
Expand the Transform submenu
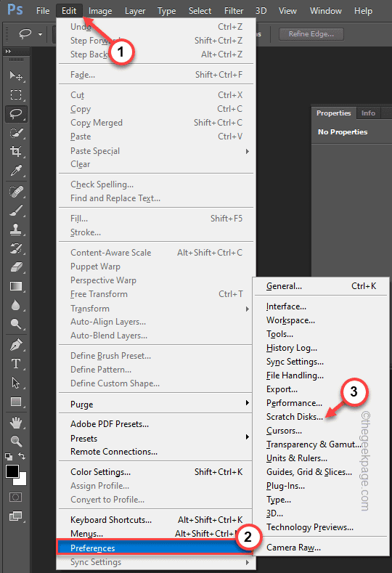point(248,309)
